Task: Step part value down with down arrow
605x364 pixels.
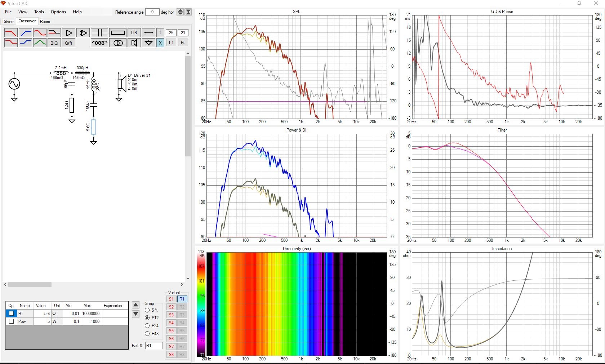Action: point(136,314)
